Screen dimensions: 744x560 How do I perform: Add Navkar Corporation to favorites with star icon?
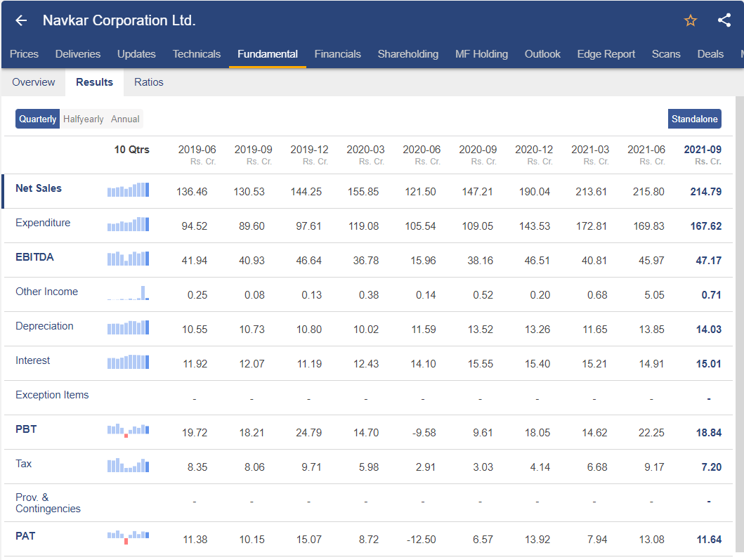pos(691,20)
